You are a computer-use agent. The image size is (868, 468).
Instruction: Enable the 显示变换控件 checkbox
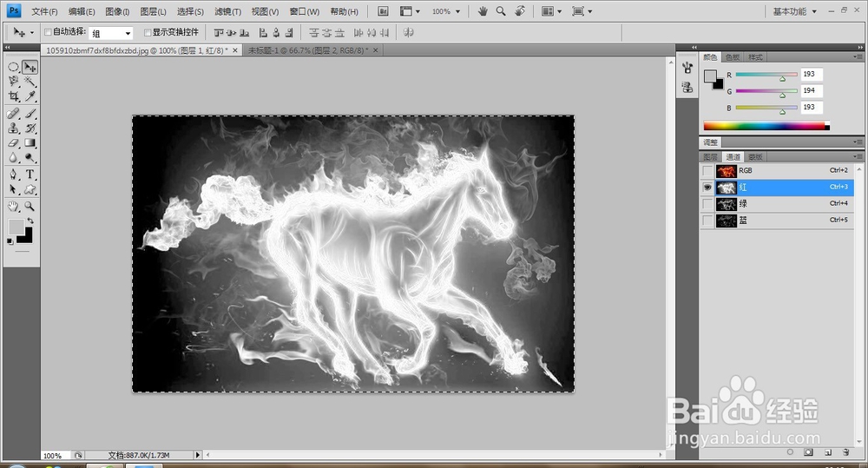(148, 32)
